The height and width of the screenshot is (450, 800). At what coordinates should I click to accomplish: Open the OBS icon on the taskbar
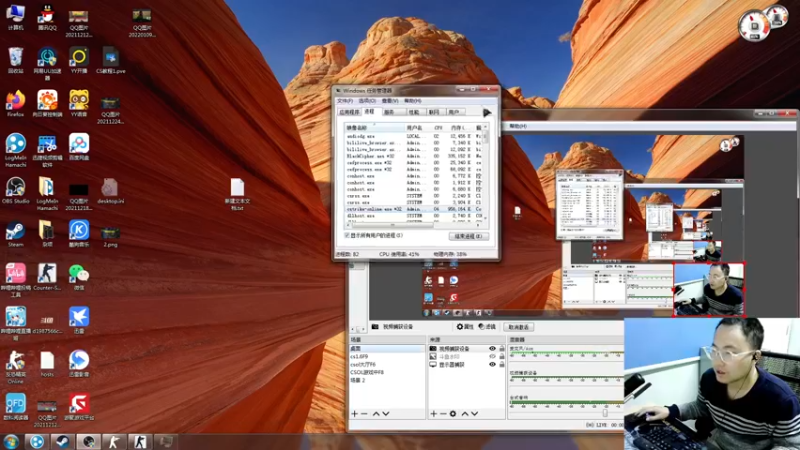point(89,441)
